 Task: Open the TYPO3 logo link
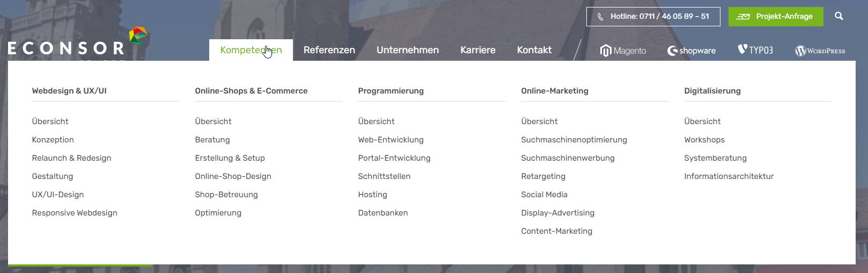755,50
